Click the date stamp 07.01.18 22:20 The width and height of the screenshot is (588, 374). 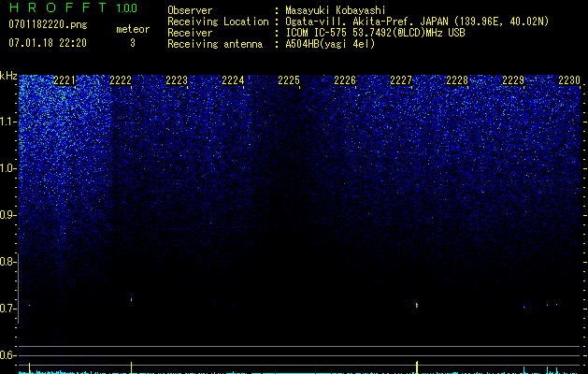48,43
